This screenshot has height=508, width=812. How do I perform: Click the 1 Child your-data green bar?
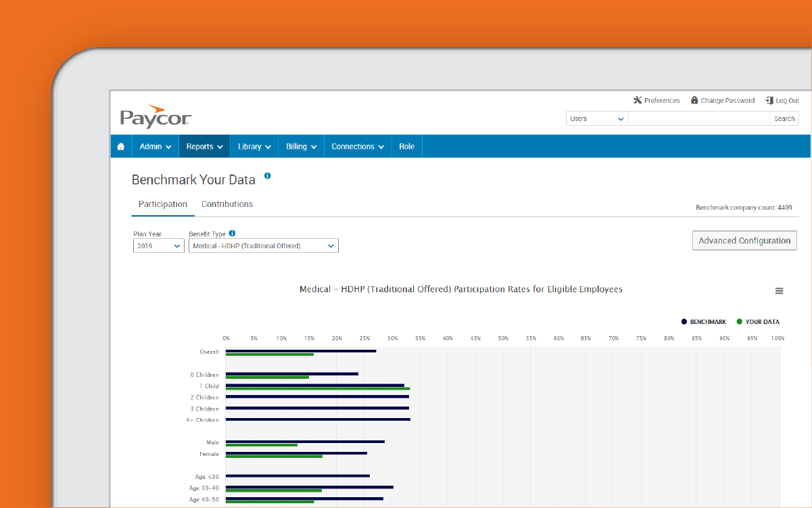(318, 389)
